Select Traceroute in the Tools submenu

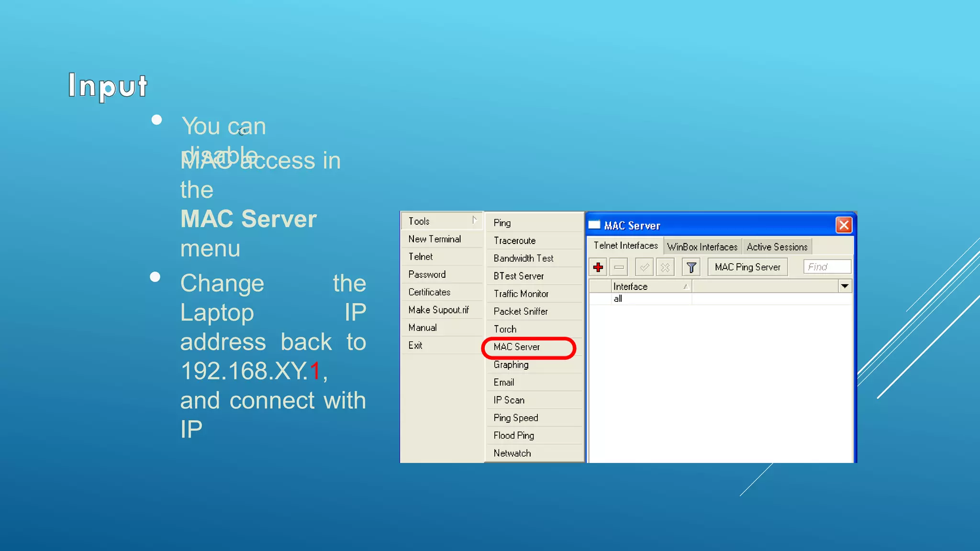pyautogui.click(x=535, y=241)
